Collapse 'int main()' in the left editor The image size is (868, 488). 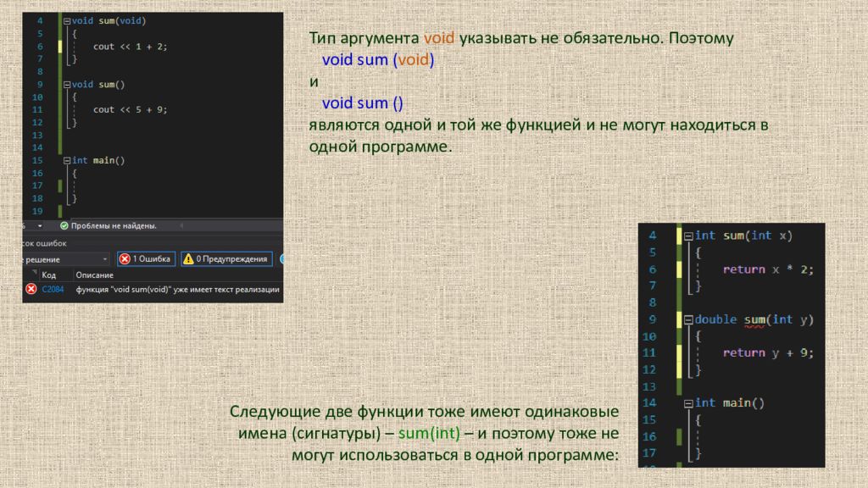67,160
